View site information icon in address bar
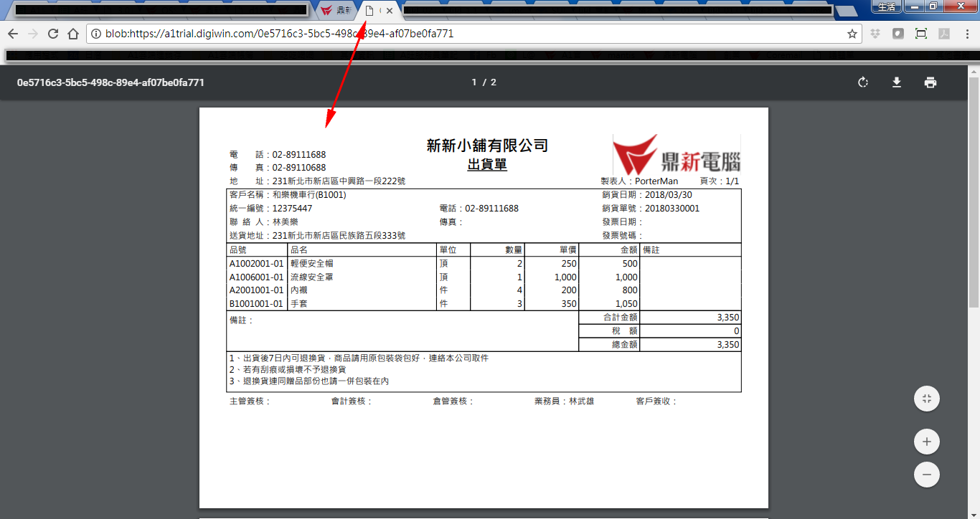 tap(96, 34)
